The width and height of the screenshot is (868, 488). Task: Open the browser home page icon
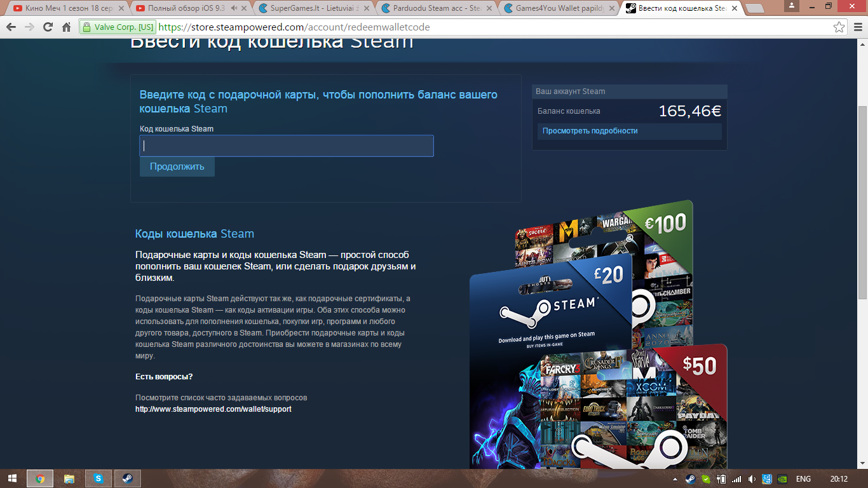point(66,27)
